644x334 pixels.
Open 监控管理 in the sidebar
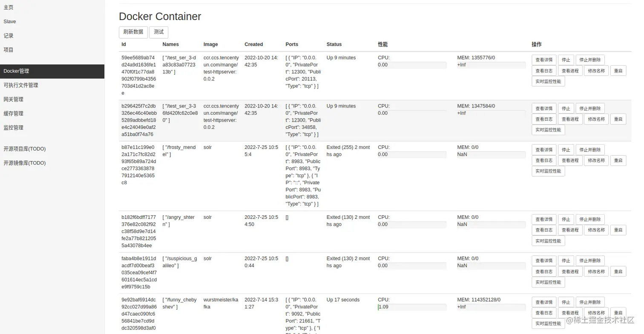tap(14, 128)
